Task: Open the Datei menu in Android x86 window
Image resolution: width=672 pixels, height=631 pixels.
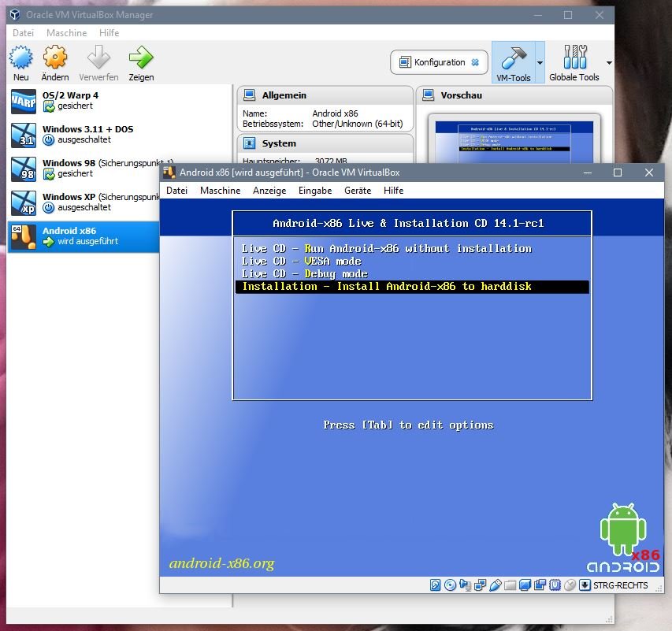Action: [x=176, y=191]
